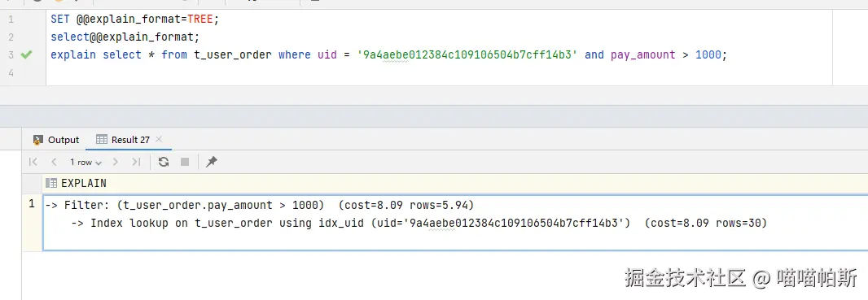Screen dimensions: 868x300
Task: Reload the result set
Action: 164,162
